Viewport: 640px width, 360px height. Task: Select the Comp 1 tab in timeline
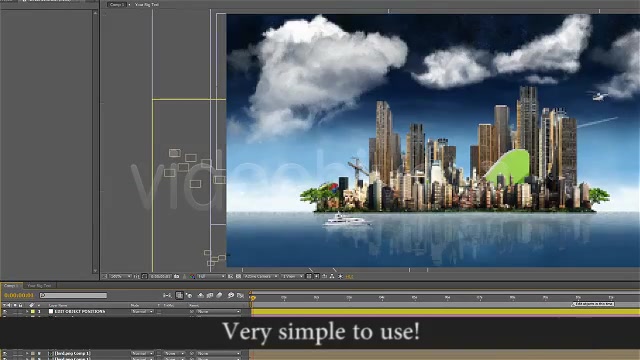11,286
